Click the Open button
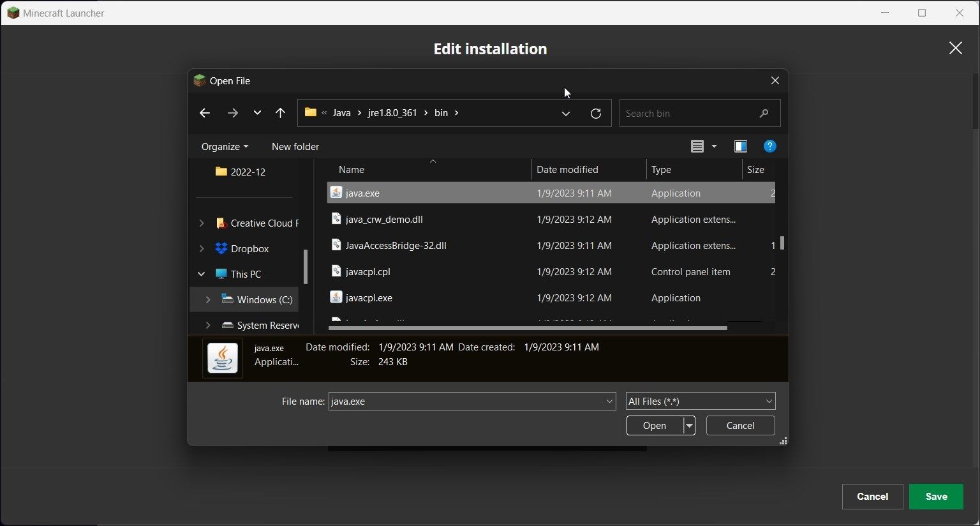The image size is (980, 526). click(x=655, y=426)
